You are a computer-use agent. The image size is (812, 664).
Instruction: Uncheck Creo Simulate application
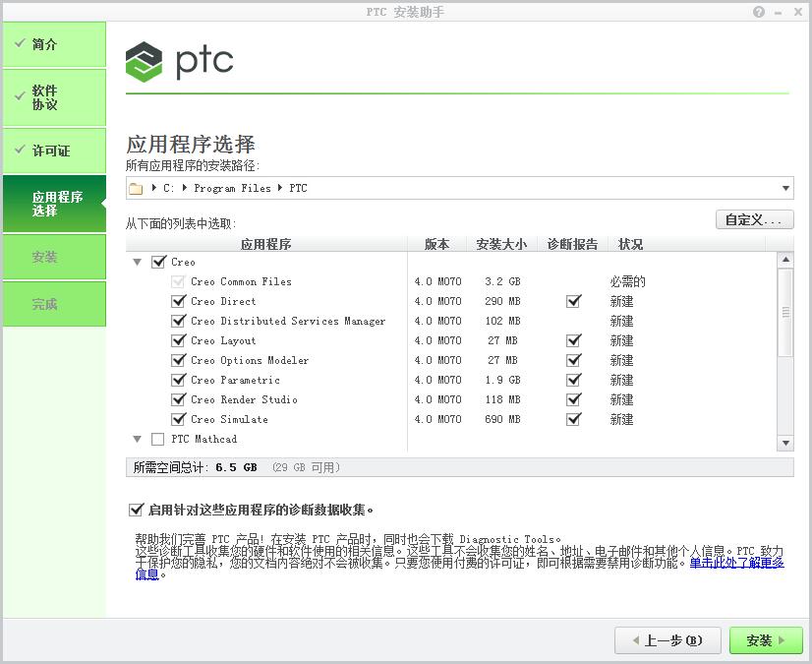point(178,419)
